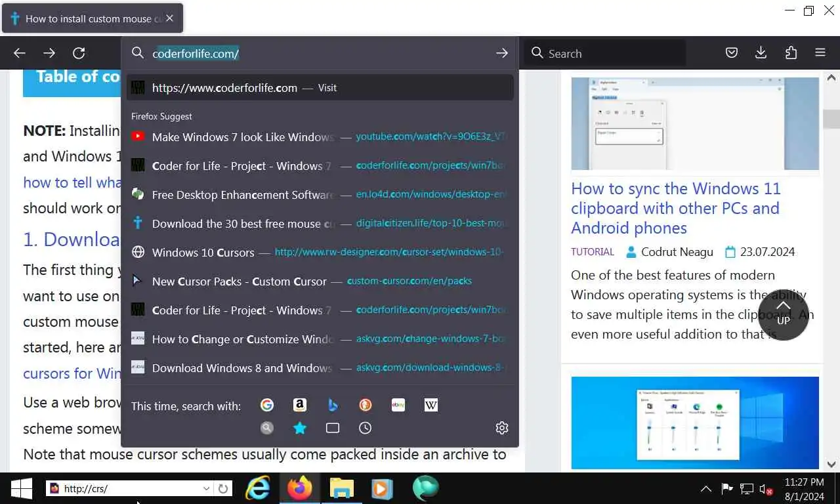
Task: Open the Extensions puzzle icon
Action: [x=791, y=53]
